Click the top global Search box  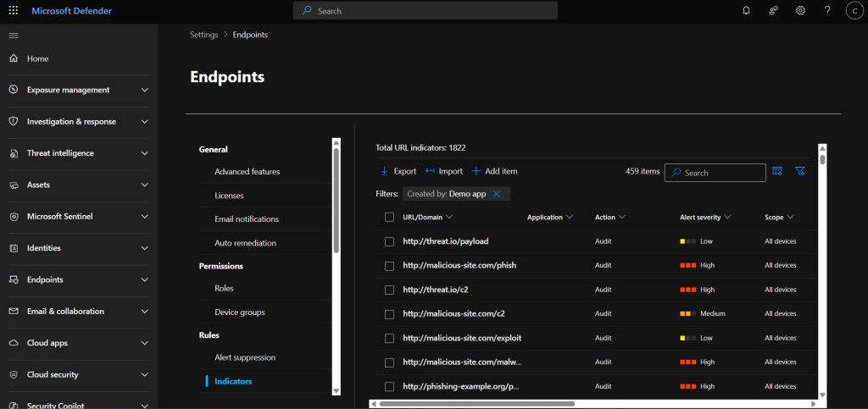coord(426,10)
